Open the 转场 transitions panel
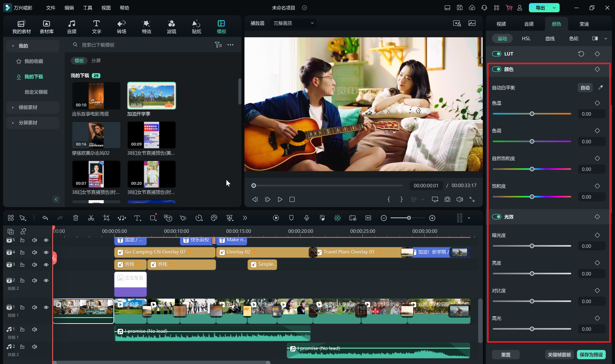This screenshot has width=615, height=364. coord(121,27)
